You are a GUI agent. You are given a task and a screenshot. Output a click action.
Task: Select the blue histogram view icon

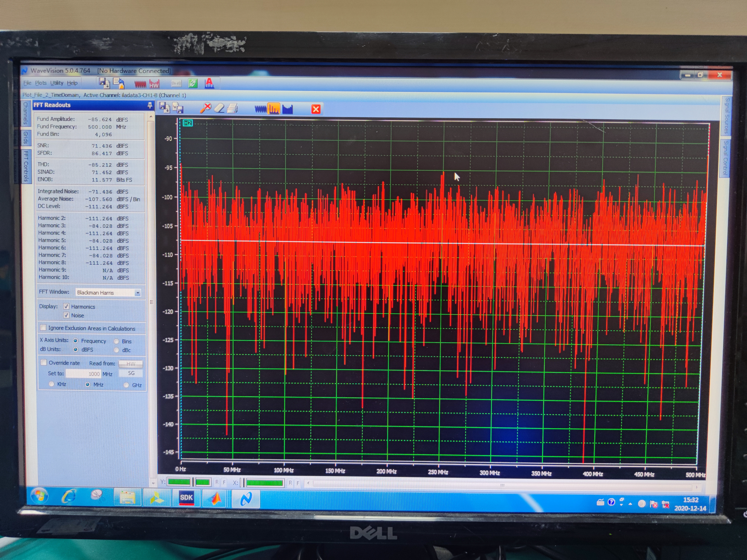[x=287, y=109]
